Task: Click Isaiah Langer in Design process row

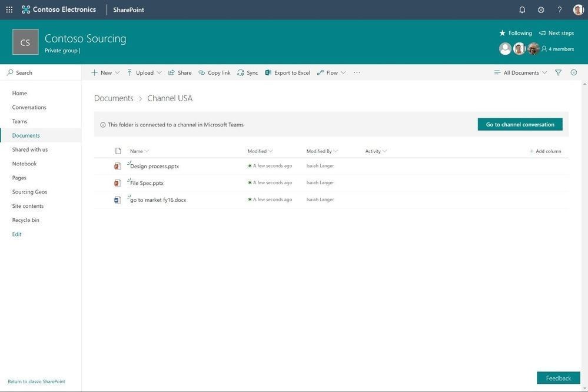Action: (320, 166)
